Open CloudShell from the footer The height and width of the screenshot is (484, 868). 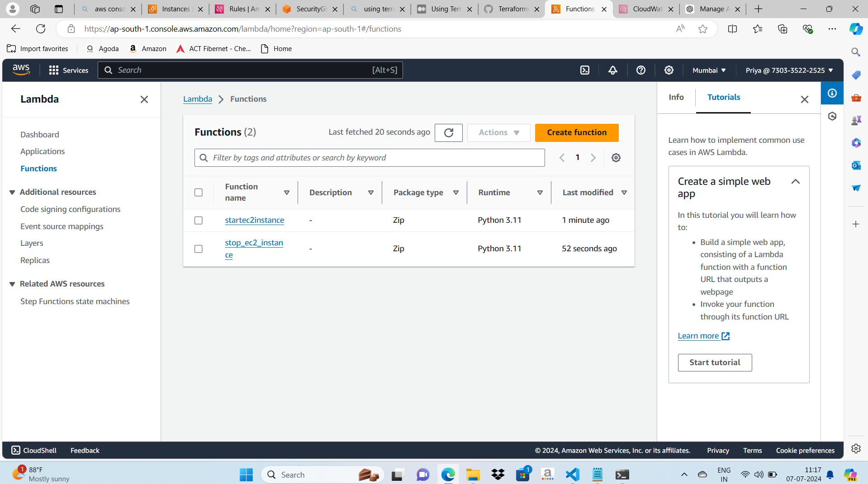[x=34, y=451]
